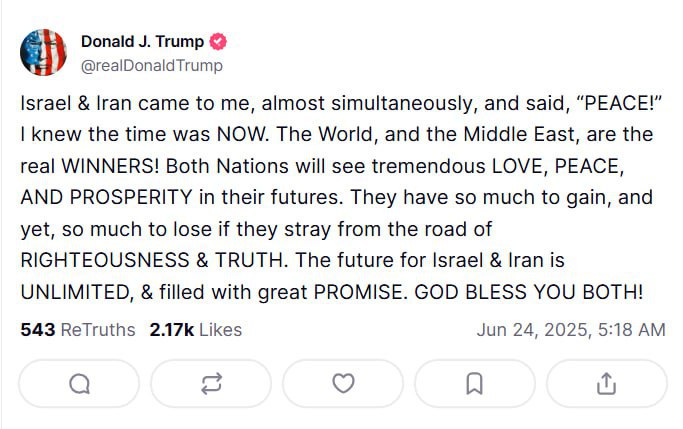ReTruth this post using the arrows icon
683x429 pixels.
pos(211,383)
